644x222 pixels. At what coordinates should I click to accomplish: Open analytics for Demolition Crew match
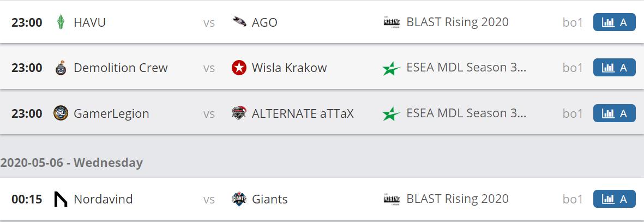(614, 68)
